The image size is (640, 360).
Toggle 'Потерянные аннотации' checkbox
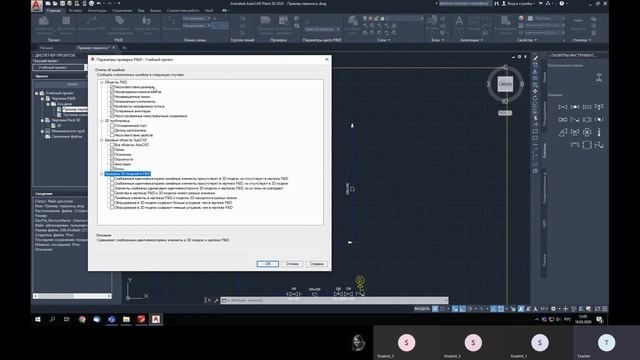click(x=112, y=111)
